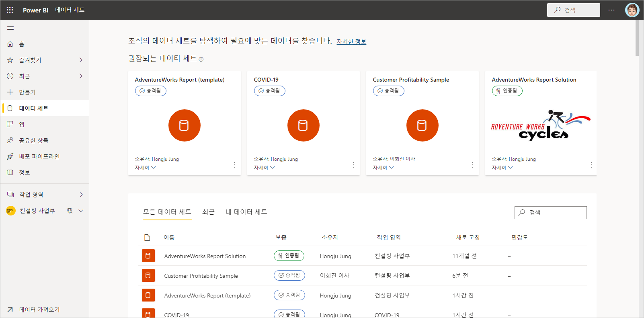The image size is (644, 318).
Task: Open more options on AdventureWorks Report (template) card
Action: tap(234, 165)
